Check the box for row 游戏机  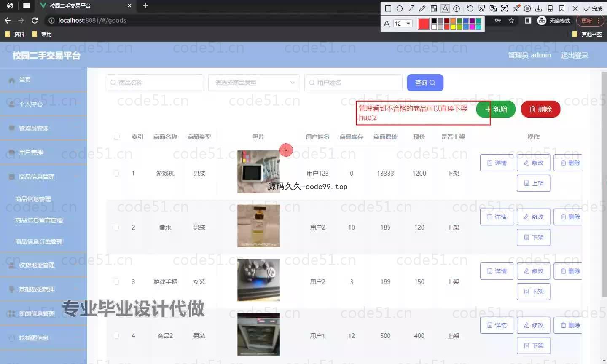coord(116,173)
